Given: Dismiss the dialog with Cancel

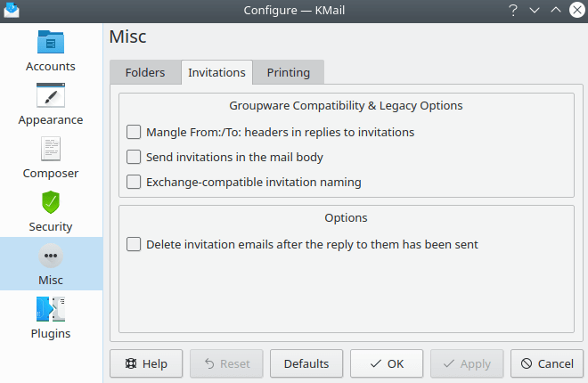Looking at the screenshot, I should pos(547,363).
